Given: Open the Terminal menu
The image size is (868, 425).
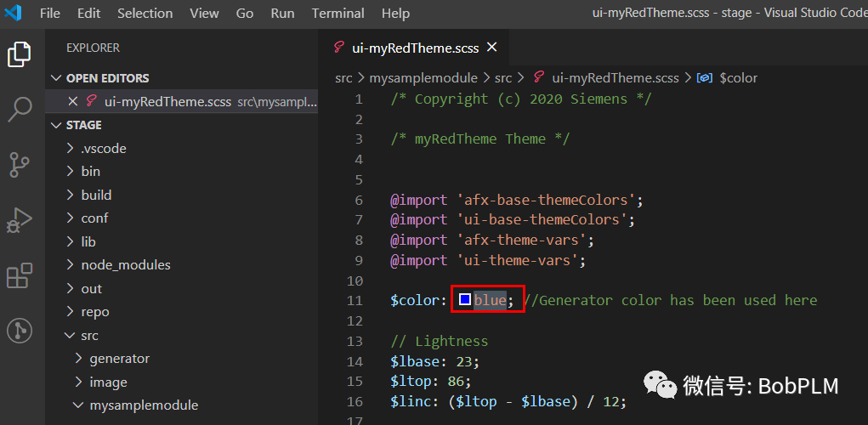Looking at the screenshot, I should coord(338,14).
